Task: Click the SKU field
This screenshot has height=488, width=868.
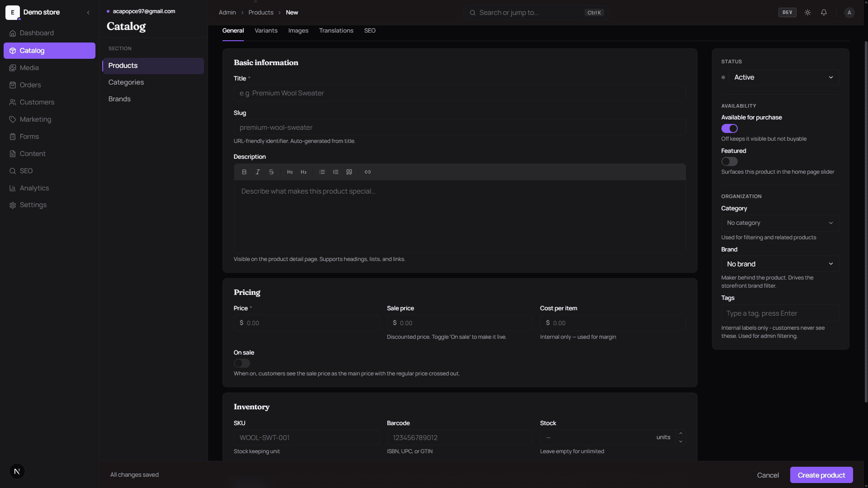Action: click(306, 438)
